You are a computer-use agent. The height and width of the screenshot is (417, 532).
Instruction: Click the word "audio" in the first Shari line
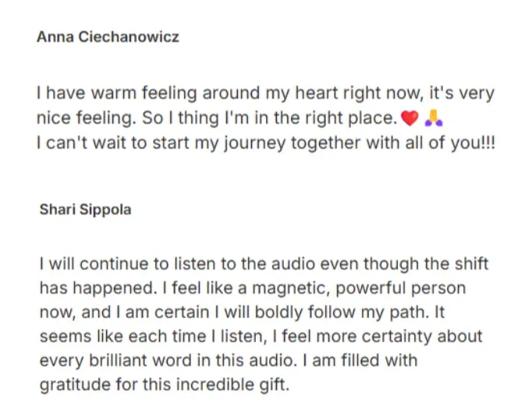tap(293, 263)
